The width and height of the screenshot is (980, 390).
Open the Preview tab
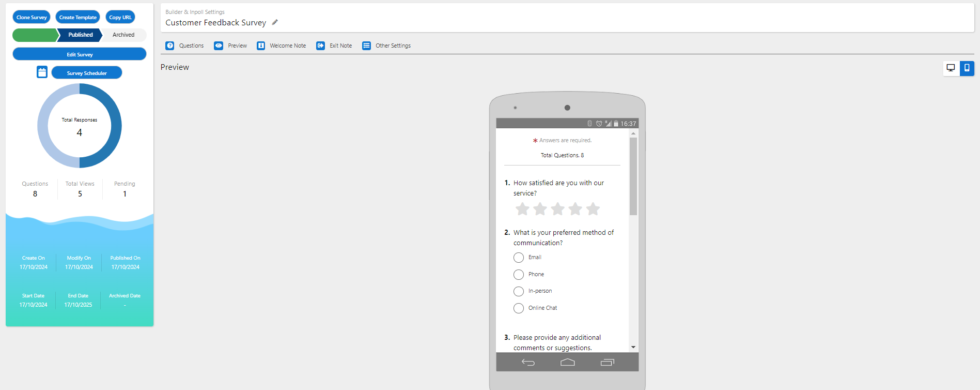click(230, 46)
